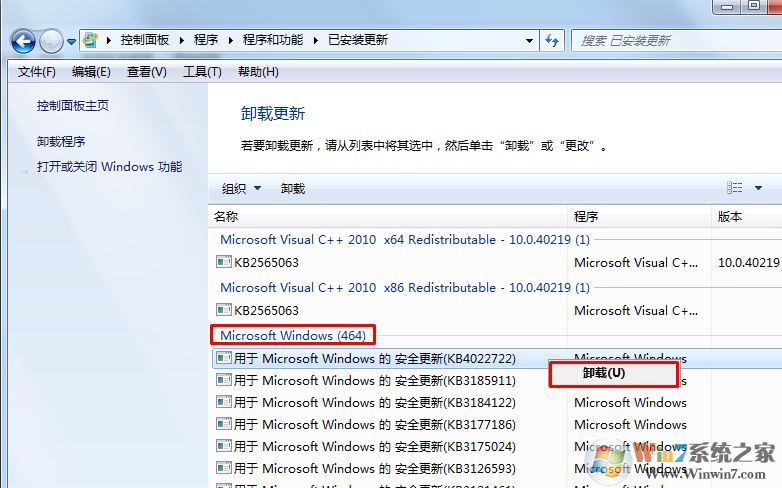Open 卸载程序 link in sidebar
The height and width of the screenshot is (488, 782).
pos(61,142)
